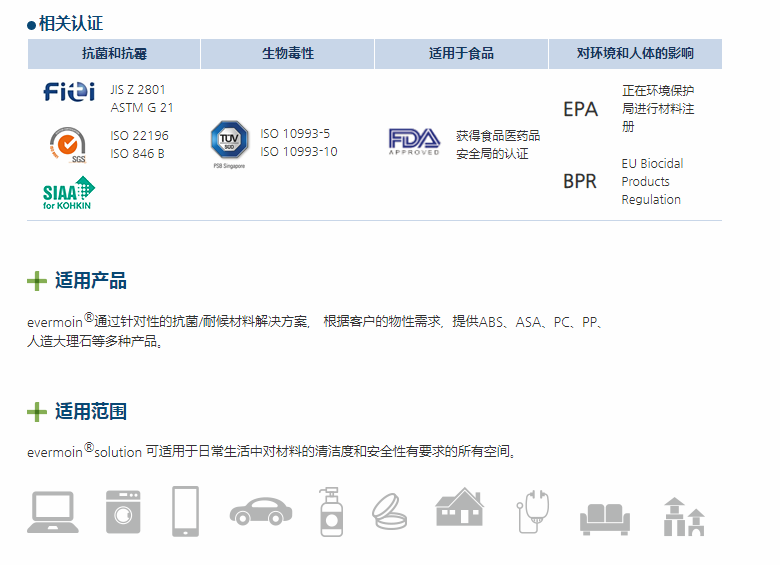
Task: Click the TÜV SÜD PSB Singapore logo
Action: pos(228,144)
